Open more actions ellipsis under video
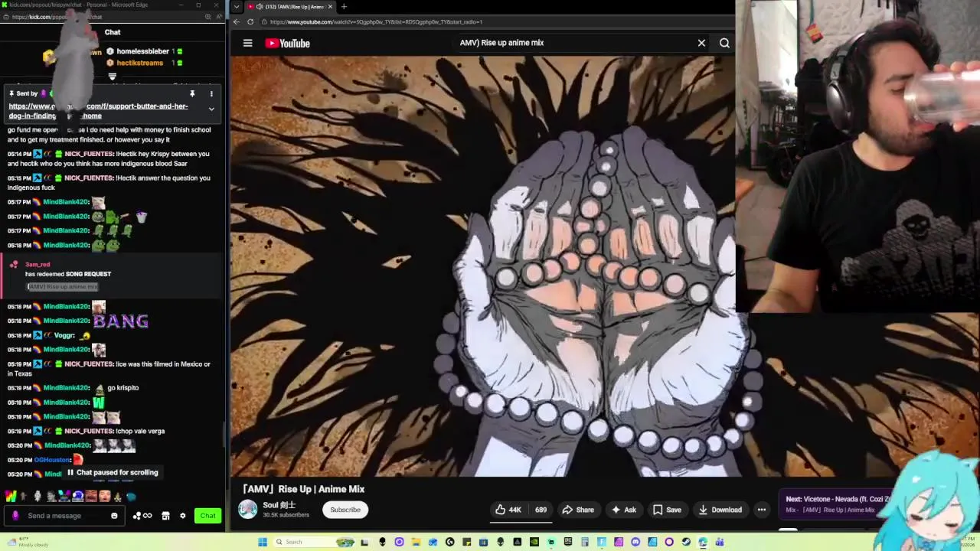The height and width of the screenshot is (551, 980). click(762, 510)
